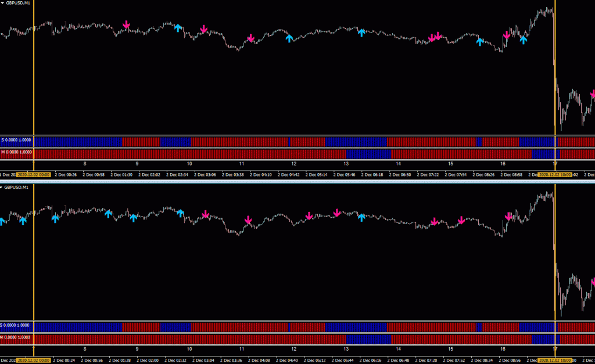Expand the dropdown triangle beside lower GBPUSD,M1 title
595x364 pixels.
(x=2, y=188)
